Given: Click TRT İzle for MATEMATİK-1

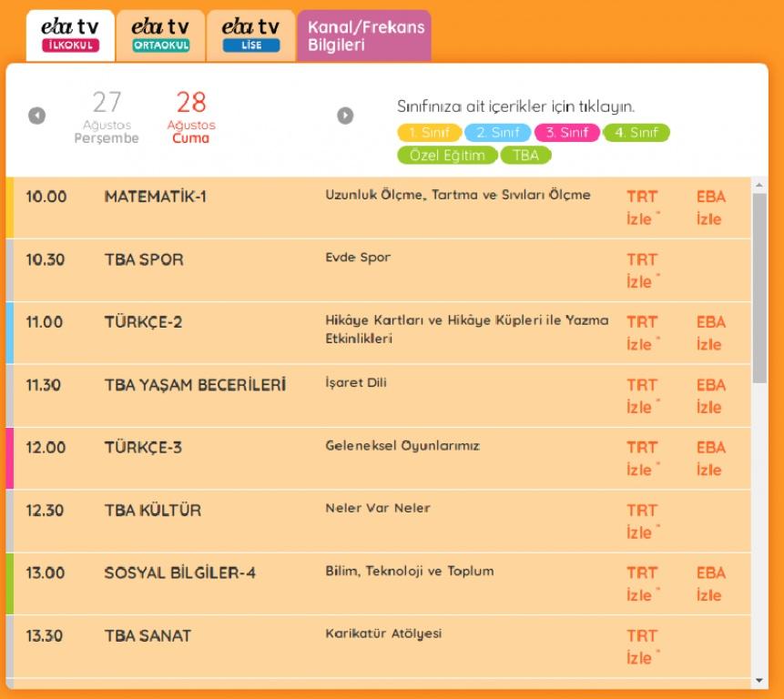Looking at the screenshot, I should tap(642, 208).
